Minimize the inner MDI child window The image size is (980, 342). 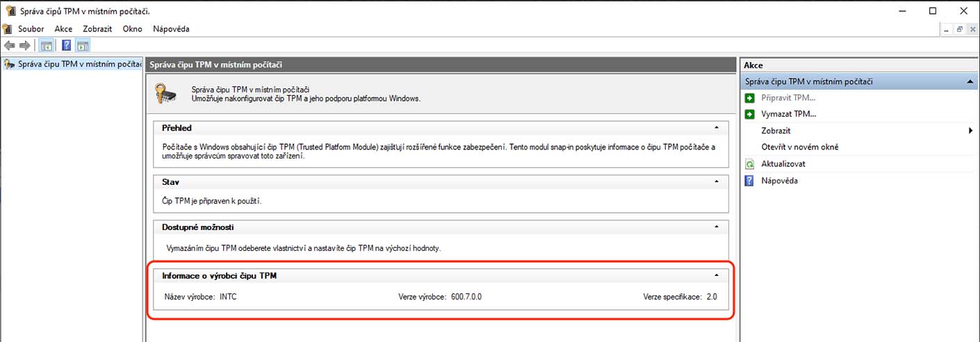click(x=947, y=29)
